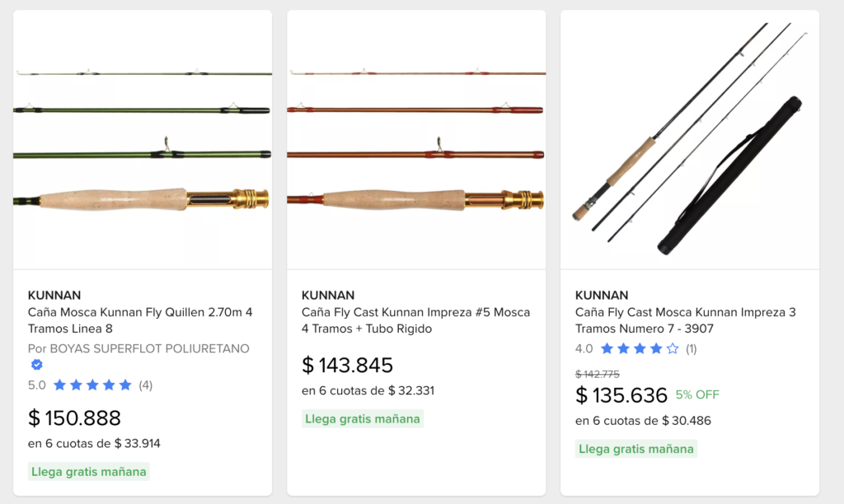This screenshot has width=844, height=504.
Task: Click the empty fifth star on the 4.0 rating
Action: point(673,348)
